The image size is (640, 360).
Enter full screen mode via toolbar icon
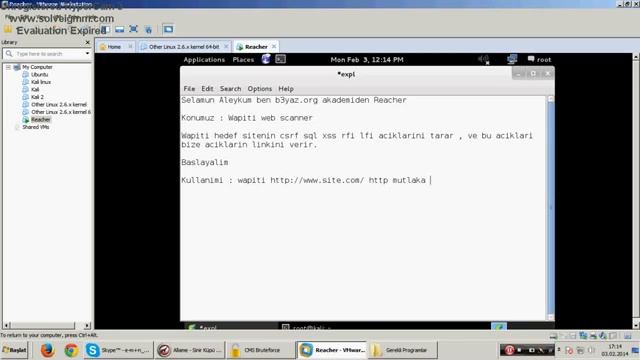(x=133, y=29)
